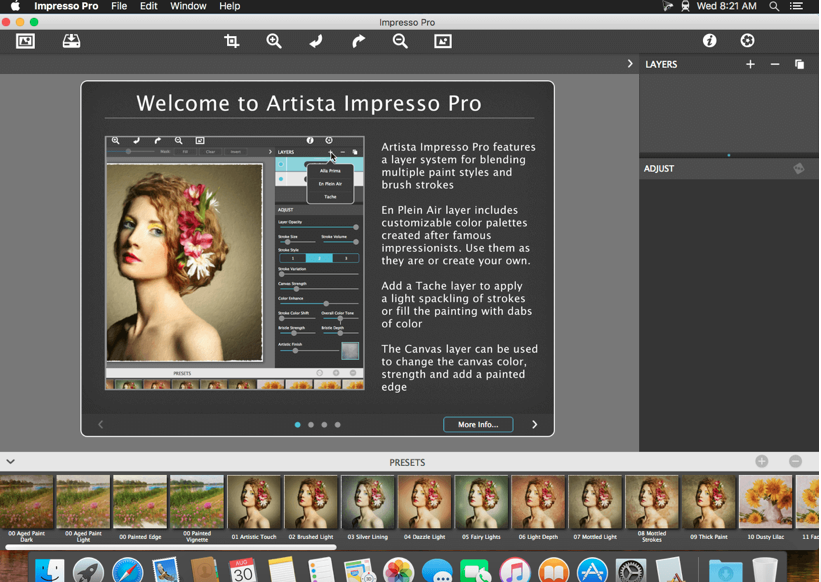Select the first welcome page dot
Image resolution: width=821 pixels, height=582 pixels.
point(297,424)
